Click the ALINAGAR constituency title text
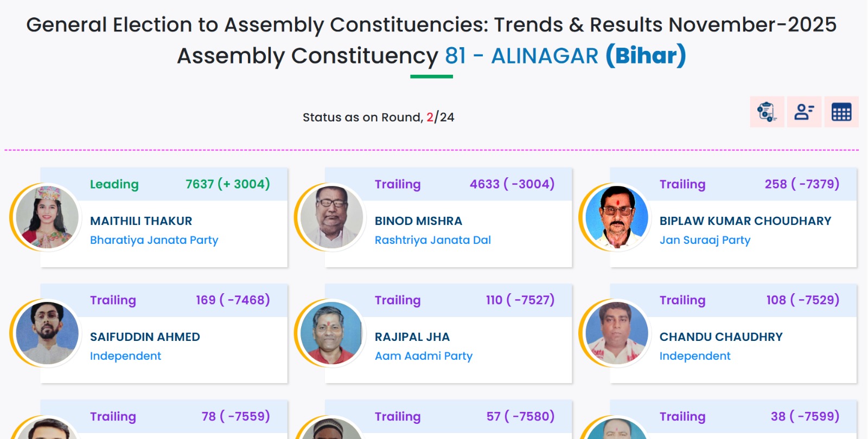Image resolution: width=868 pixels, height=439 pixels. tap(544, 56)
